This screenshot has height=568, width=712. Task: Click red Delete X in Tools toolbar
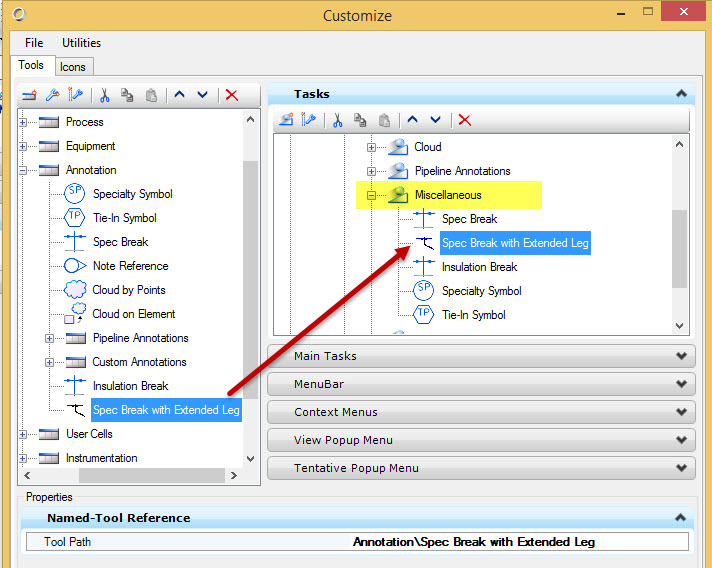click(232, 95)
